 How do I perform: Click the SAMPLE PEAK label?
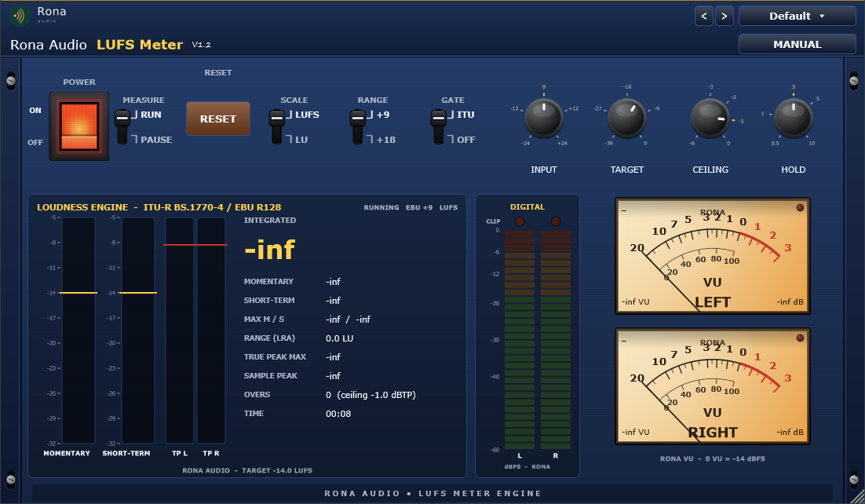coord(270,376)
